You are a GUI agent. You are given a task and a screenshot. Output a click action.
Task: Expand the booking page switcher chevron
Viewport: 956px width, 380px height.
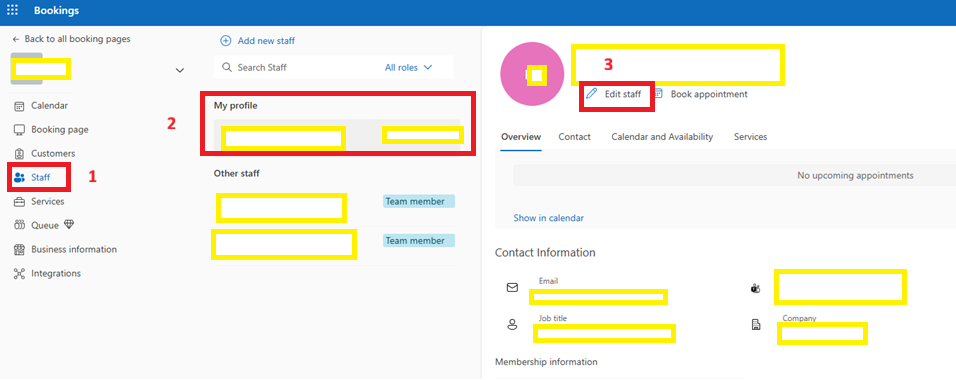coord(180,70)
